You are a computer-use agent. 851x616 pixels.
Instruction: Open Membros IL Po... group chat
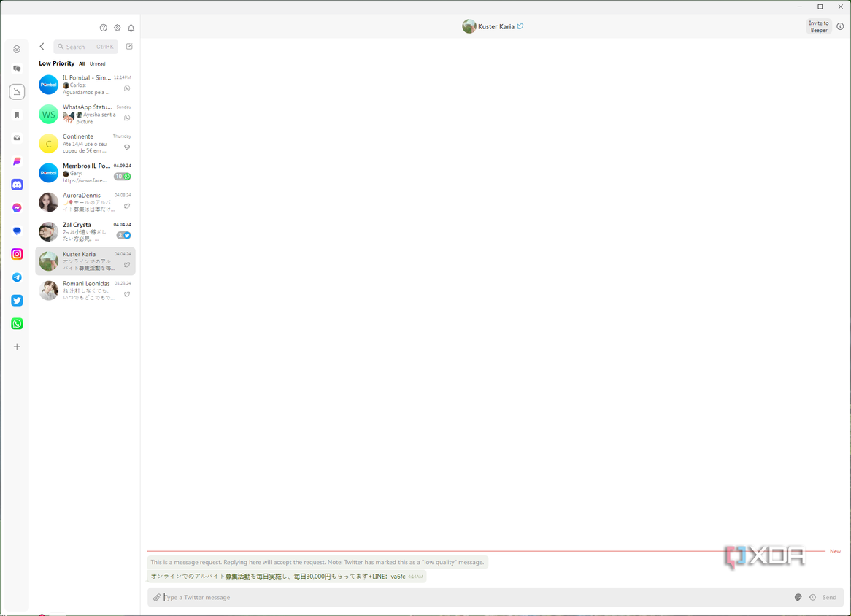tap(85, 173)
